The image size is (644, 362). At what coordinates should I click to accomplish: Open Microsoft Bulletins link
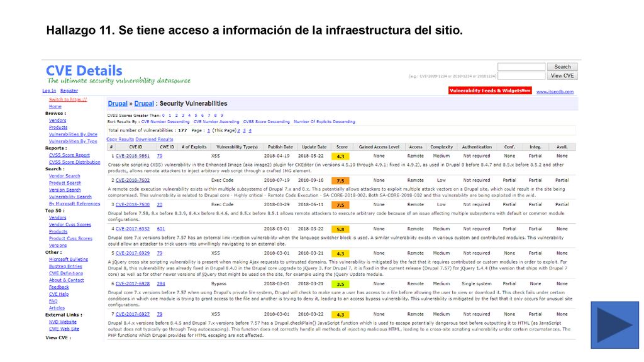click(68, 260)
